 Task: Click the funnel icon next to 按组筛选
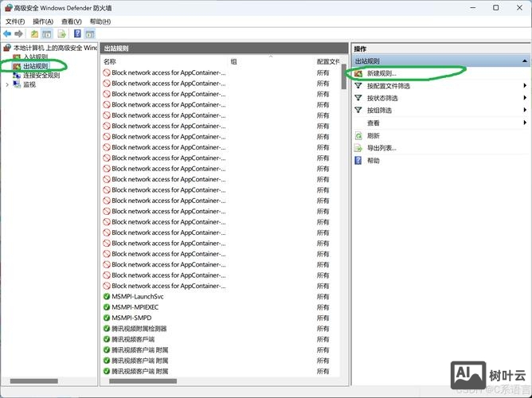coord(358,110)
